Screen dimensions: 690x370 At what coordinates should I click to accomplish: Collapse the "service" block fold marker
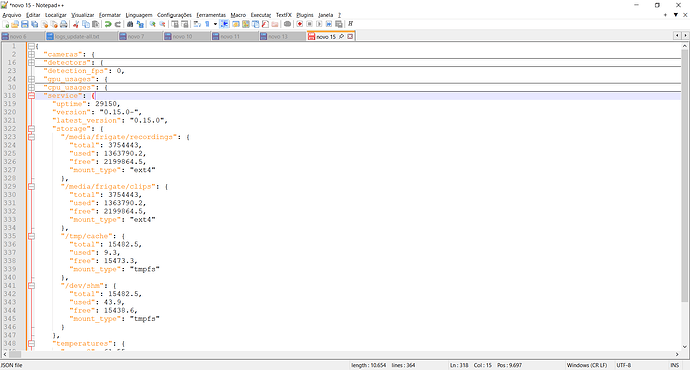point(31,95)
